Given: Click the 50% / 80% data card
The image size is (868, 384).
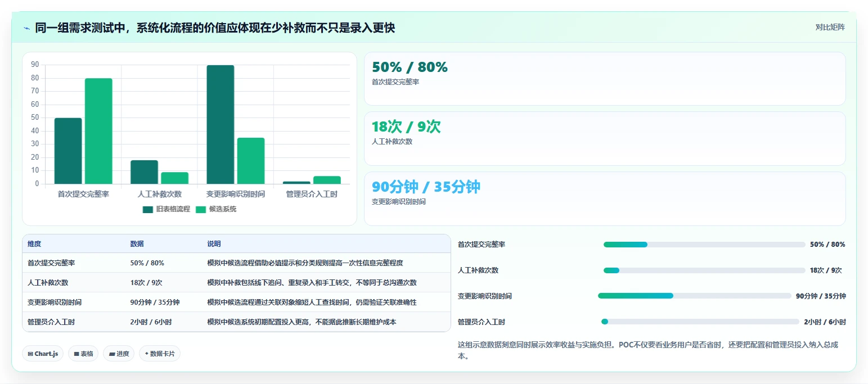Looking at the screenshot, I should click(605, 79).
